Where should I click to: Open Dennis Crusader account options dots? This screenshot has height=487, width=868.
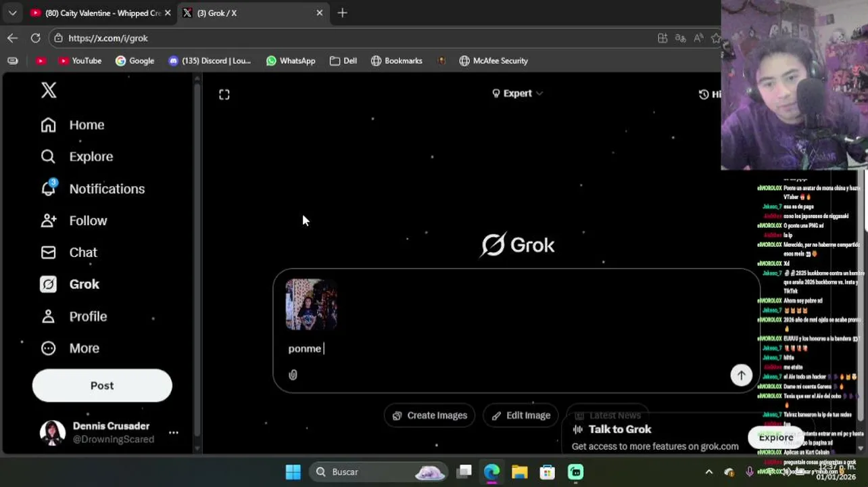tap(174, 433)
